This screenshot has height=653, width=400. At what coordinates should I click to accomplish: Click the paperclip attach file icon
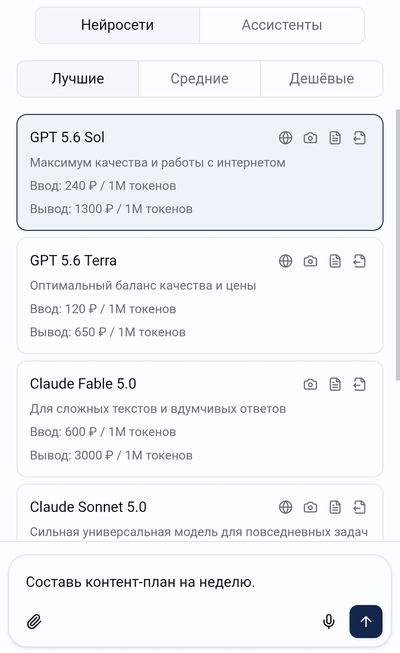tap(34, 622)
